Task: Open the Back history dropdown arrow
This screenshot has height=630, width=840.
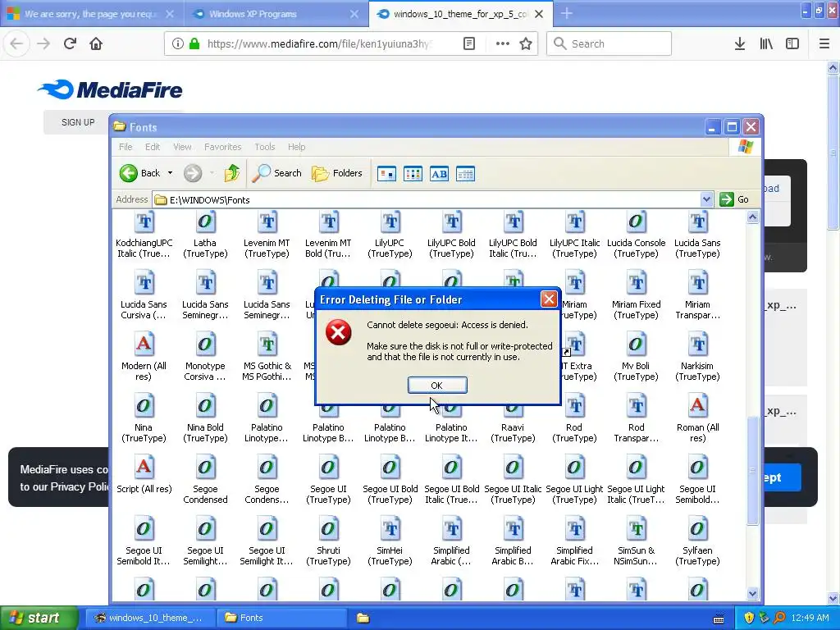Action: (170, 173)
